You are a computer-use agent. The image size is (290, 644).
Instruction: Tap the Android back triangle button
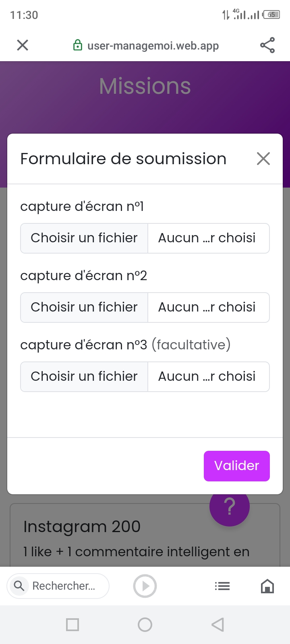[217, 625]
